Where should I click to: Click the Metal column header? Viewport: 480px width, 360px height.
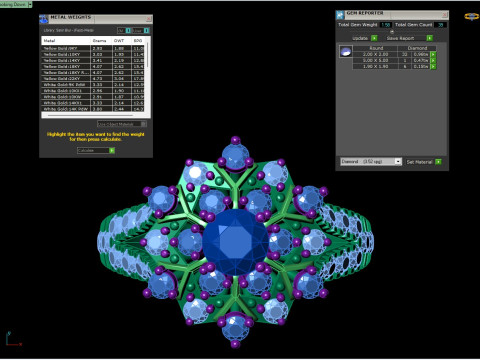66,41
